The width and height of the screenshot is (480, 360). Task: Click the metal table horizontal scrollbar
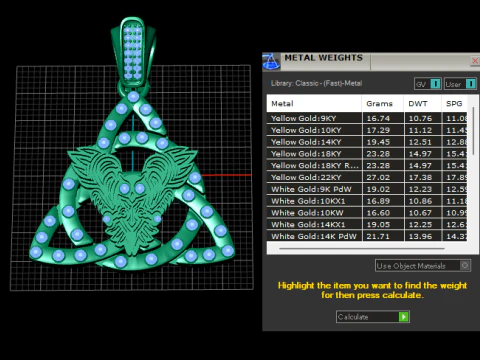[x=362, y=248]
